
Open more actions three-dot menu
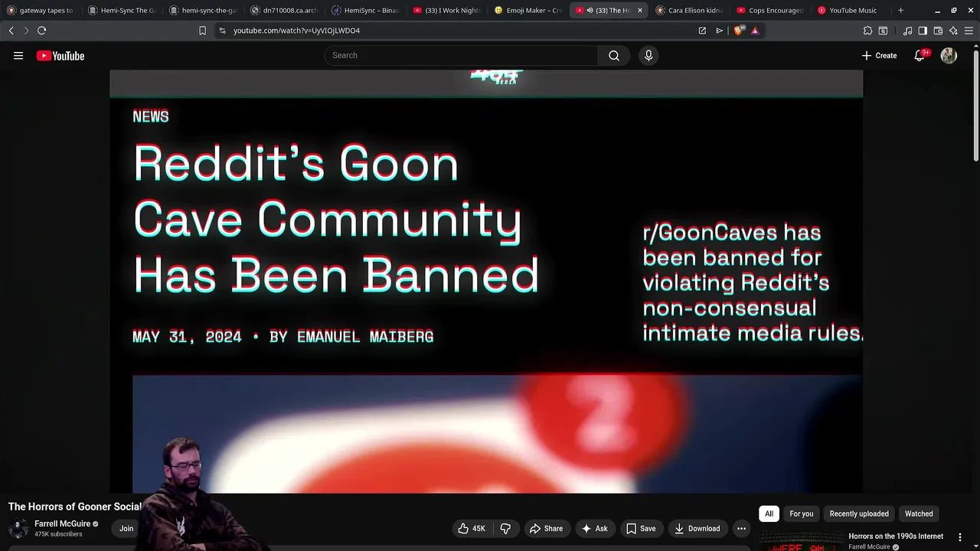click(x=741, y=528)
